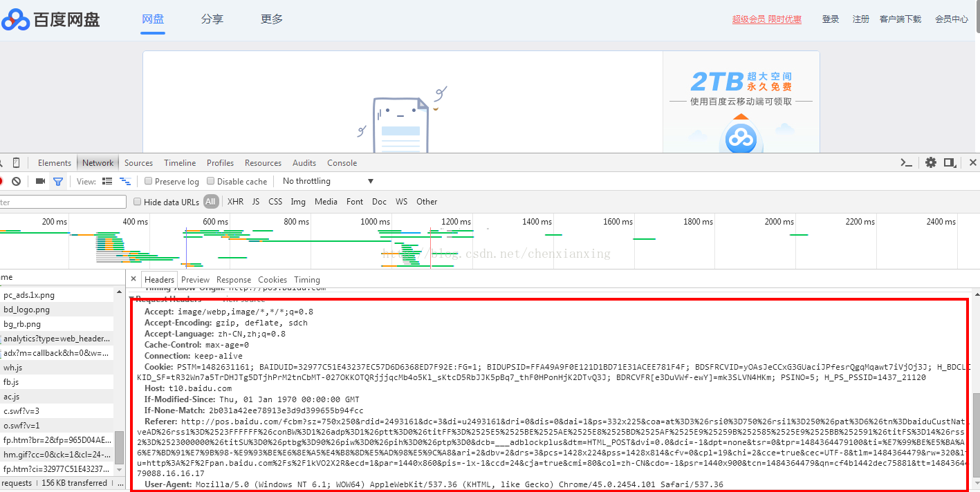
Task: Select the c.swf?v=3 request row
Action: 57,411
